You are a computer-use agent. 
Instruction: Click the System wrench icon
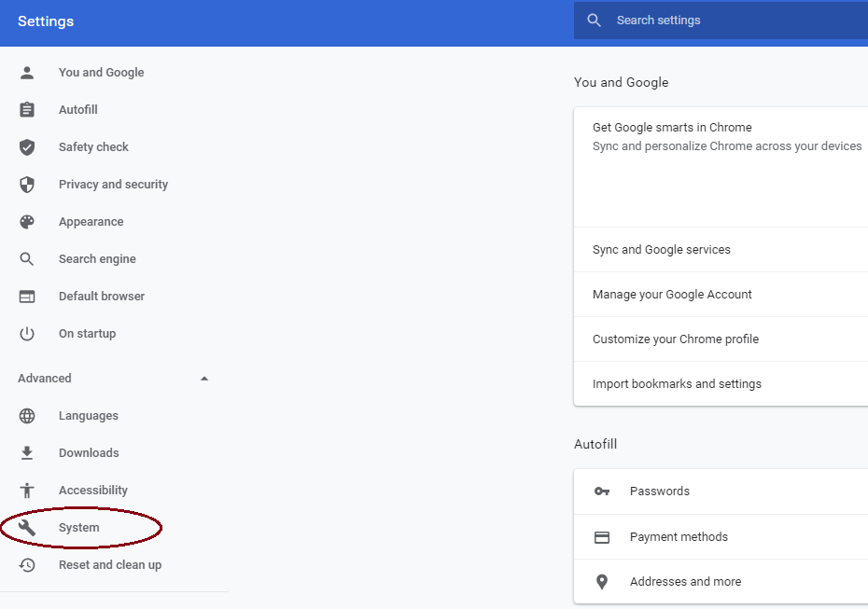coord(26,528)
